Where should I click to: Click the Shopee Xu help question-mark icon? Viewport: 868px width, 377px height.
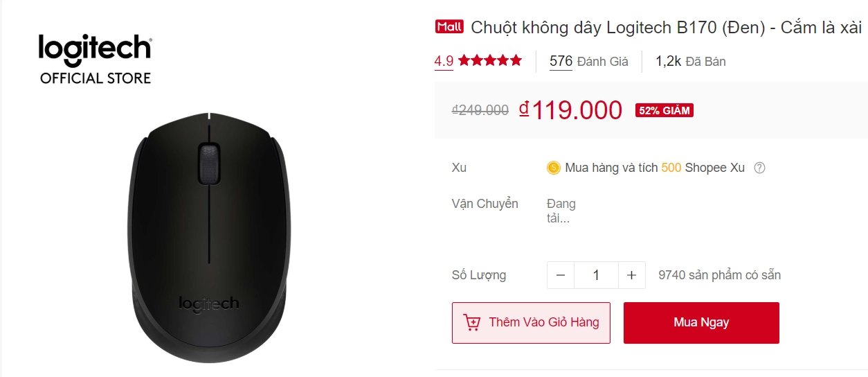point(759,168)
